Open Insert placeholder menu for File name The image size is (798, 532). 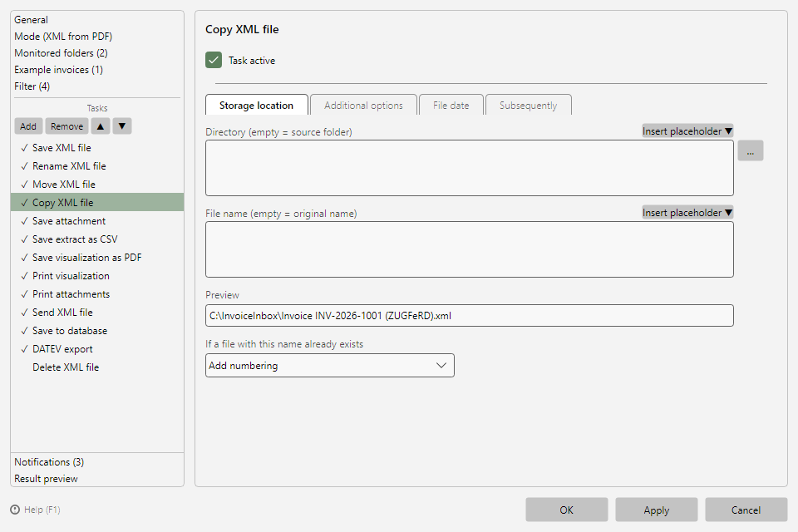pyautogui.click(x=687, y=213)
